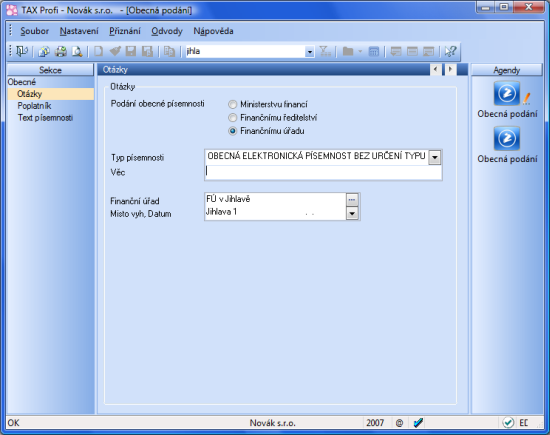Viewport: 550px width, 435px height.
Task: Click the save floppy disk icon
Action: tap(131, 52)
